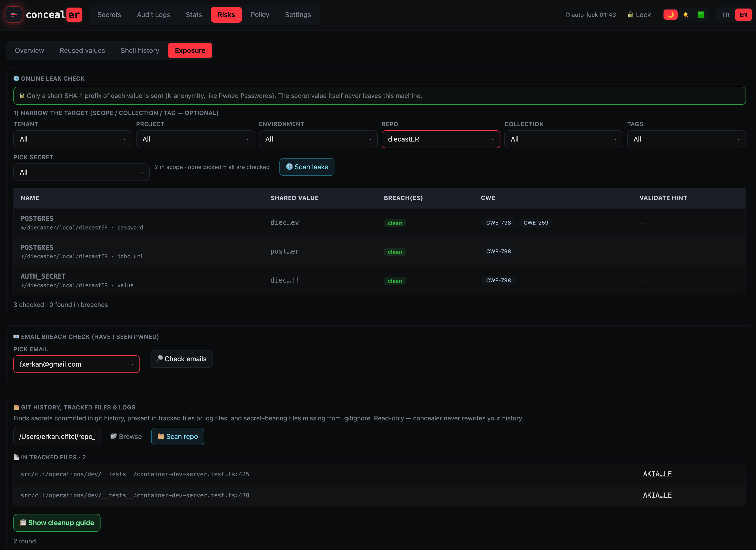Screen dimensions: 756x550
Task: Open the Risks tab
Action: (226, 15)
